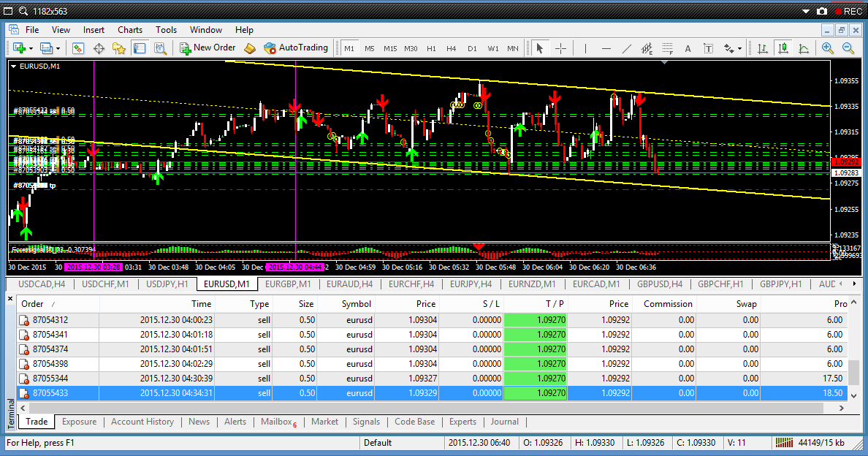Switch to line chart view
This screenshot has width=868, height=456.
804,48
